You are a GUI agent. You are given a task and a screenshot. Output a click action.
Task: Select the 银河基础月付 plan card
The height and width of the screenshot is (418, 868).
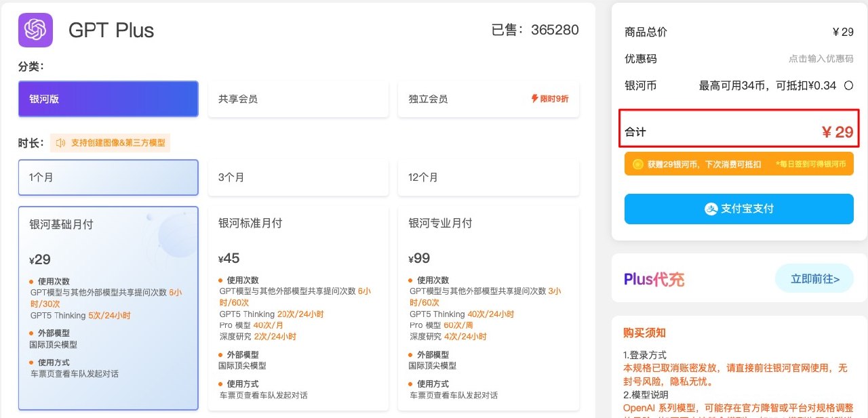[x=108, y=308]
